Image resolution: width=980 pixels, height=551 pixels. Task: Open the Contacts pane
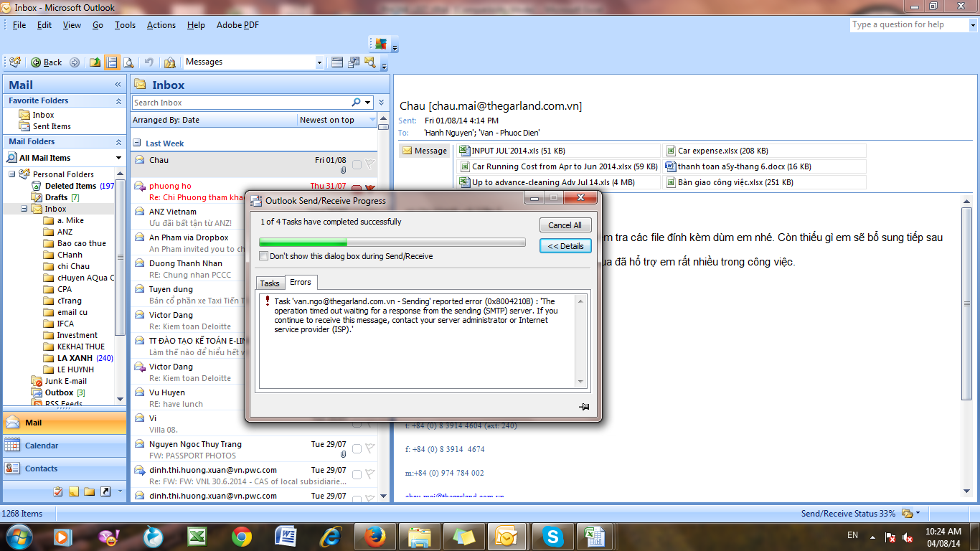coord(65,468)
